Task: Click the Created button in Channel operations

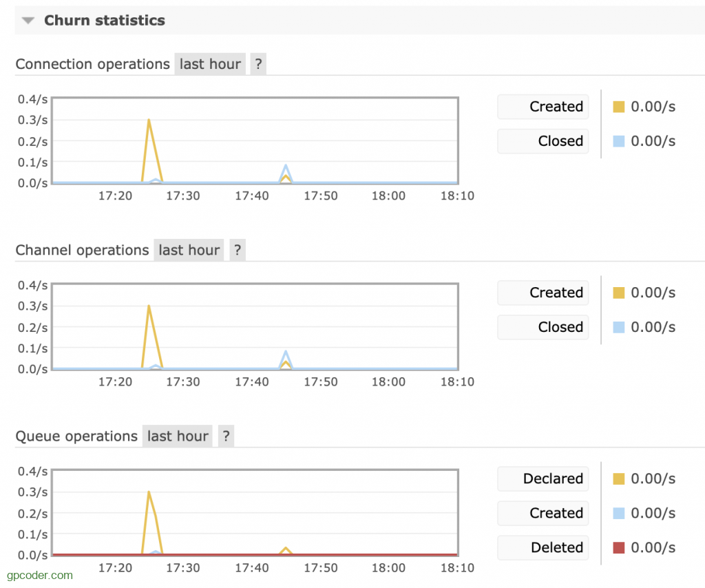Action: [543, 292]
